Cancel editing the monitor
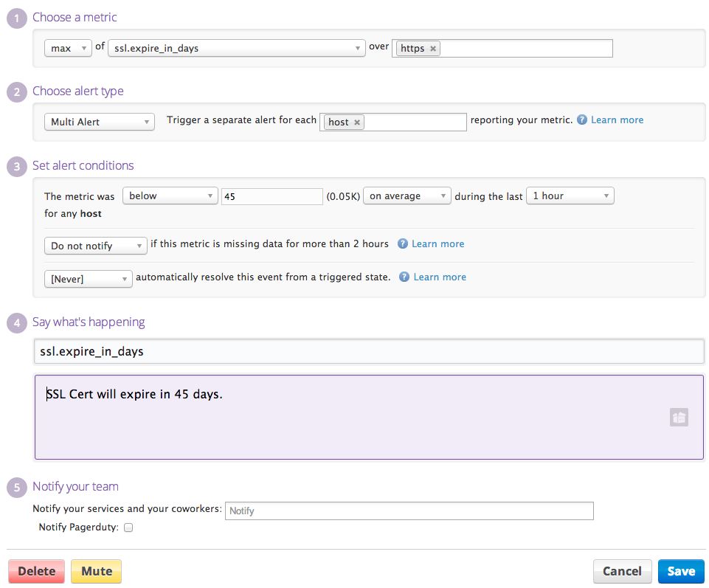 click(x=622, y=571)
